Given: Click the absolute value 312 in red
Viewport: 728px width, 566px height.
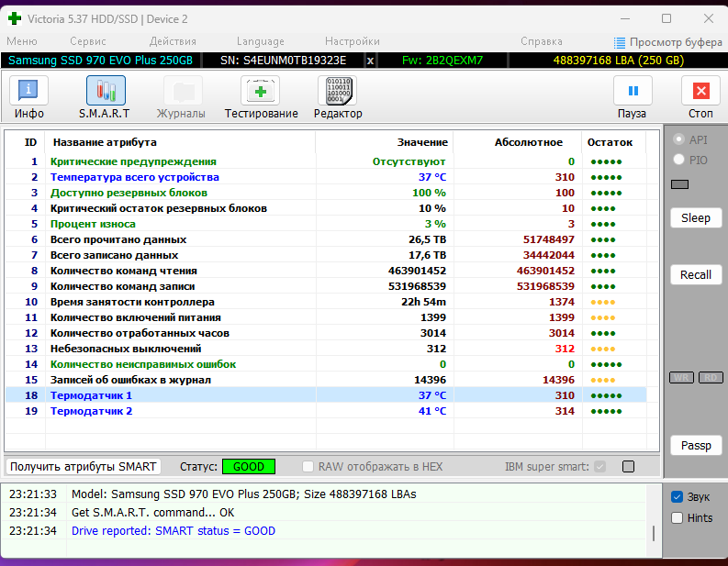Looking at the screenshot, I should pyautogui.click(x=565, y=349).
